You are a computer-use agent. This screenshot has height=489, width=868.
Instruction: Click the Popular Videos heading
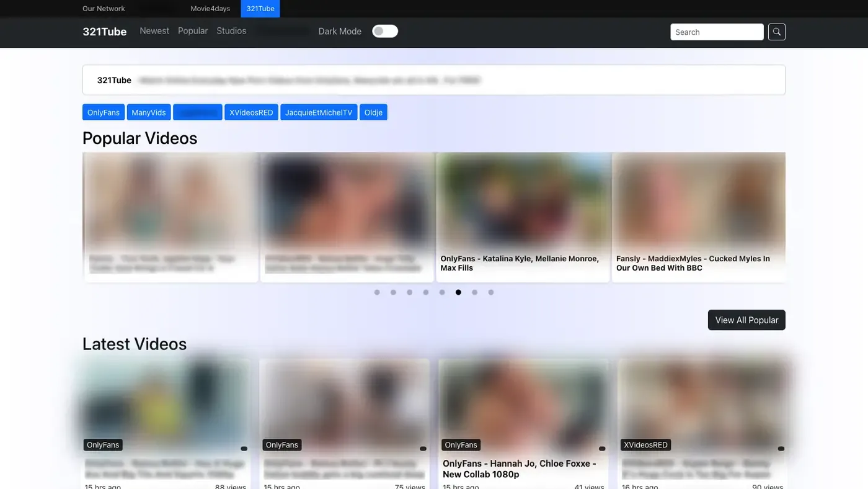(140, 138)
